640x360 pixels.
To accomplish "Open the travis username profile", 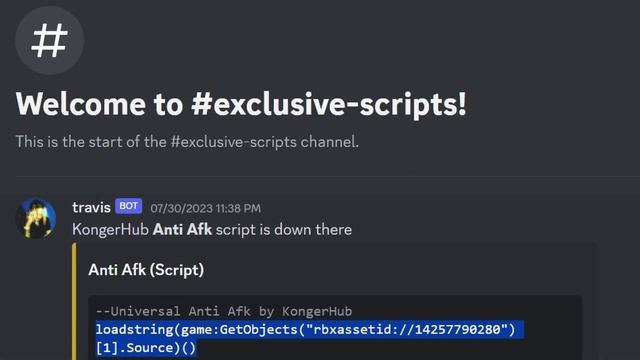I will click(91, 207).
